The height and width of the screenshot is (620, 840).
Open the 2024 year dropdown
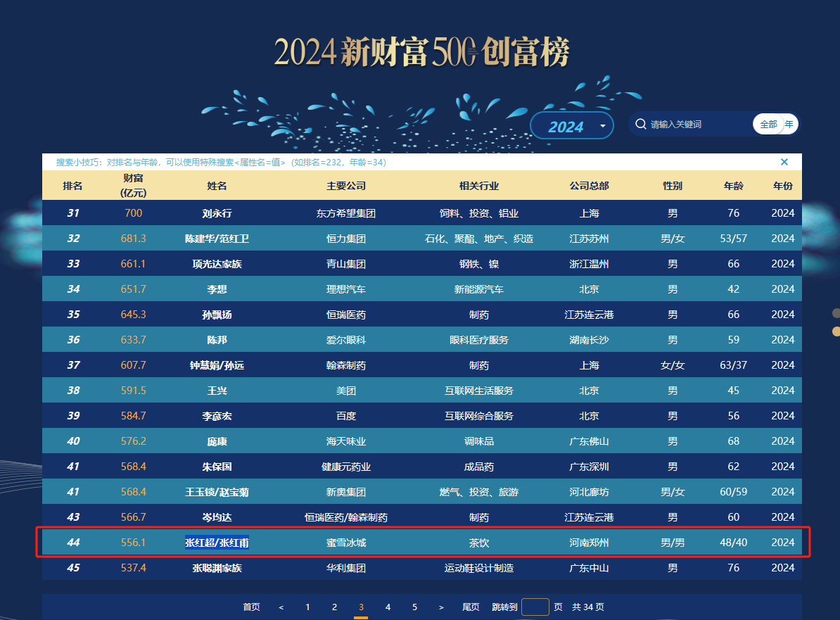pos(566,126)
